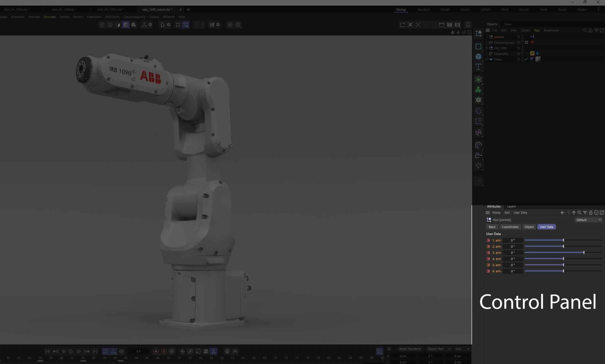Click the current frame field showing 0 F
605x364 pixels.
[x=138, y=351]
